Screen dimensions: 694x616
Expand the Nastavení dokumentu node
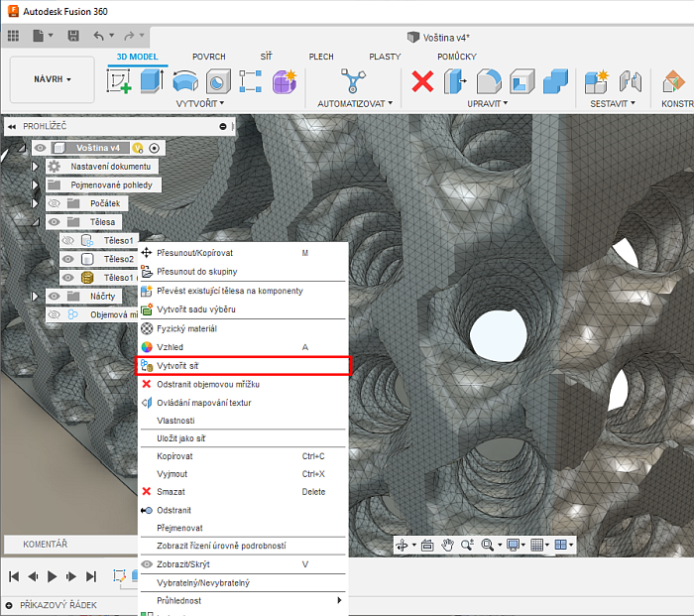(x=35, y=167)
